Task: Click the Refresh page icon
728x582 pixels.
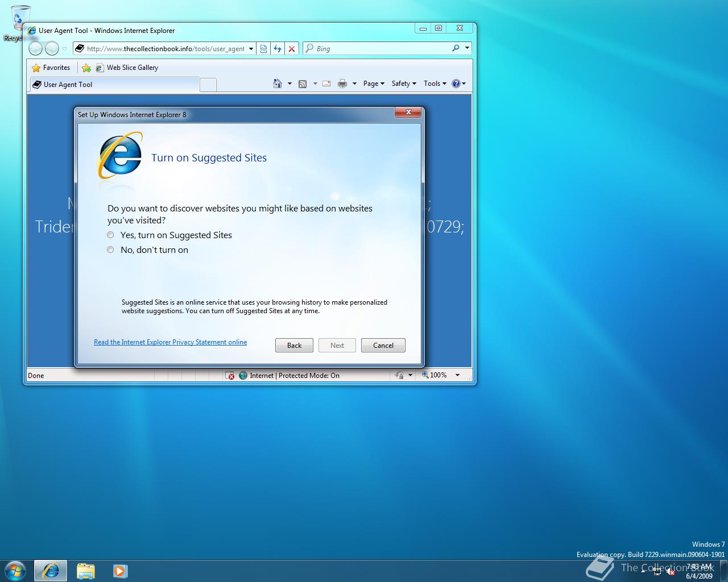Action: pos(278,49)
